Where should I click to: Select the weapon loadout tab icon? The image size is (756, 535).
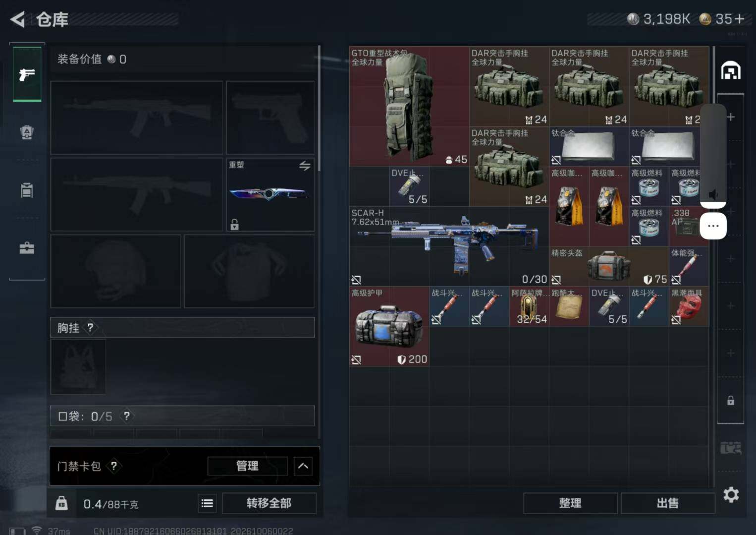pos(27,74)
